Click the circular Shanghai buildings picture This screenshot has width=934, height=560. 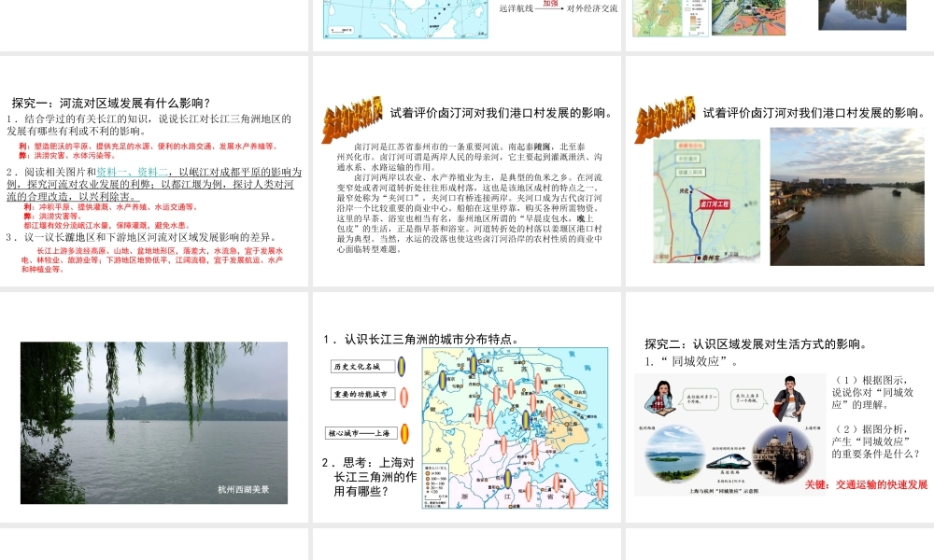click(x=783, y=455)
